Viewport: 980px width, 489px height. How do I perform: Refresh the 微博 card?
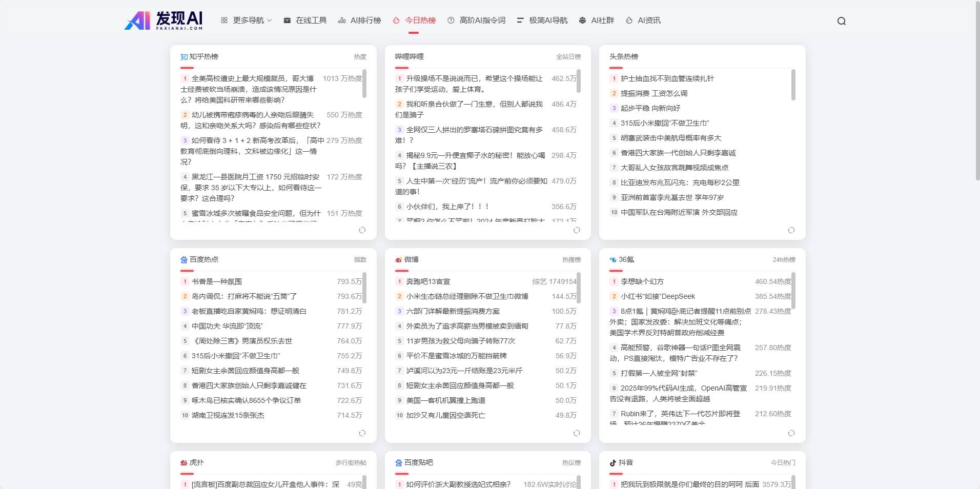click(x=577, y=433)
